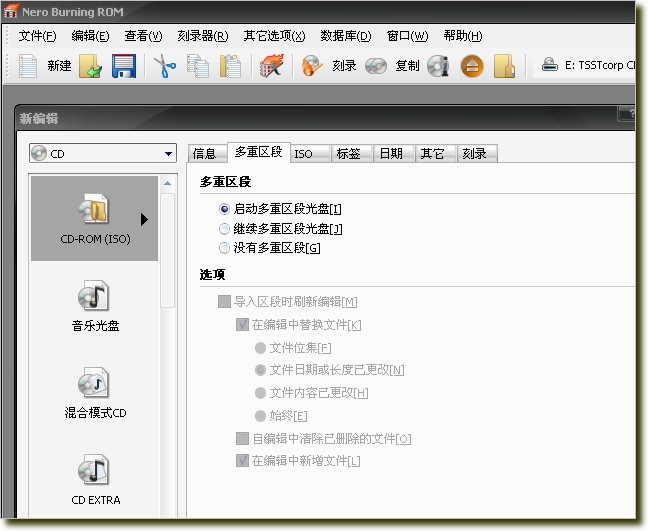Screen dimensions: 648x531
Task: Choose the CD-ROM (ISO) compilation type
Action: [95, 219]
